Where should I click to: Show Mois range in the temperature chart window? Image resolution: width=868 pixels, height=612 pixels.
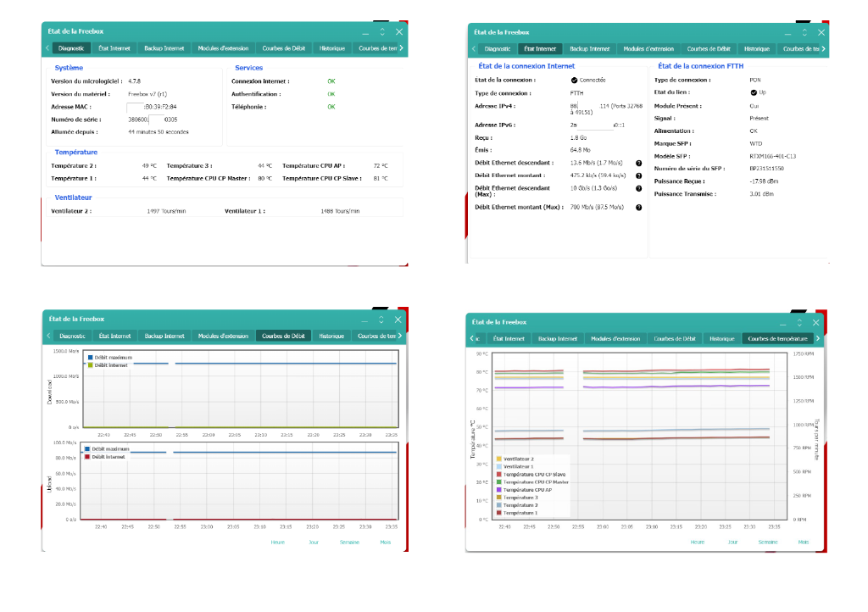tap(804, 542)
